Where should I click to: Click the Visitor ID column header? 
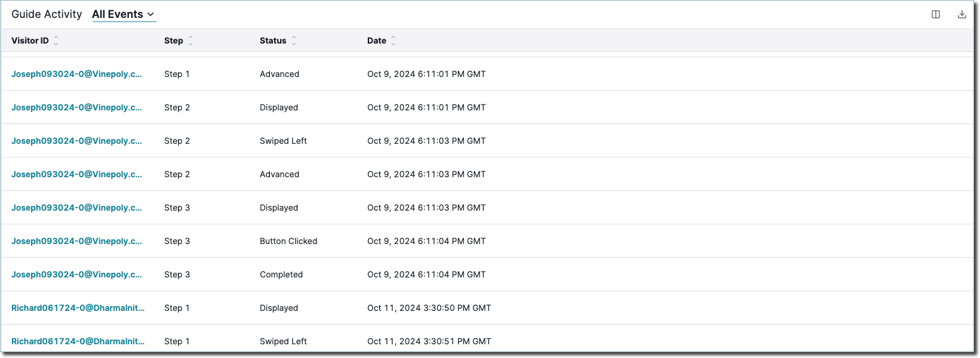[x=30, y=41]
